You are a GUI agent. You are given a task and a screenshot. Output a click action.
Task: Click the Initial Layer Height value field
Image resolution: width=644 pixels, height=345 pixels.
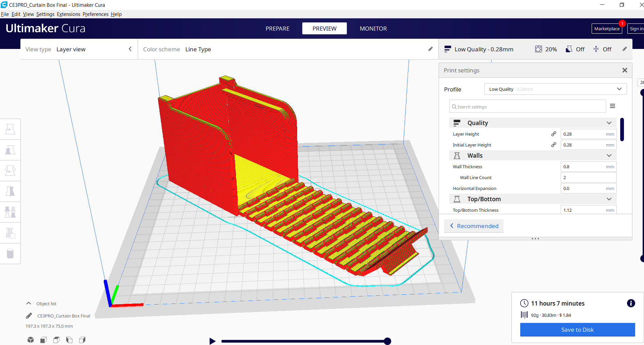point(589,145)
